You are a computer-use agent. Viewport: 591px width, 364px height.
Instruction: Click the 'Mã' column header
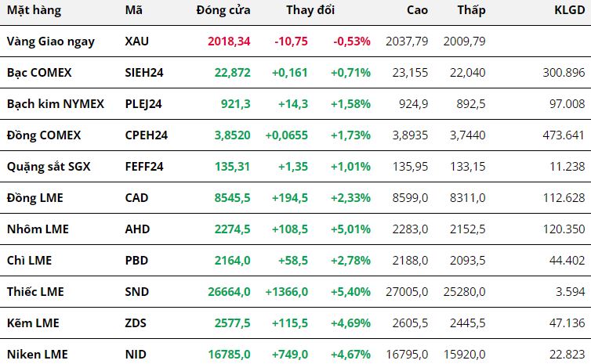[134, 10]
